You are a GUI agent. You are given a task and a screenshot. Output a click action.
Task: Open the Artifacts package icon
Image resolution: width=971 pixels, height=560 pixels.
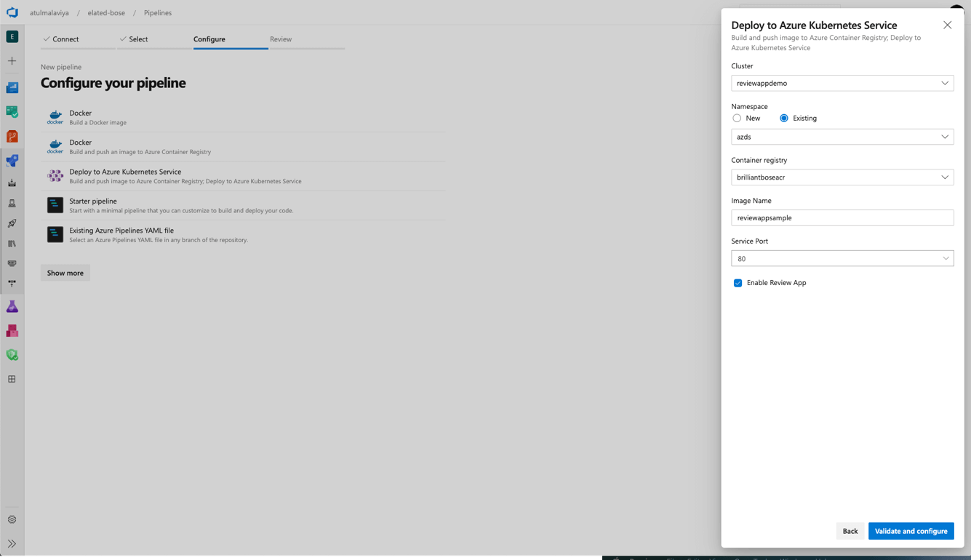[x=12, y=331]
